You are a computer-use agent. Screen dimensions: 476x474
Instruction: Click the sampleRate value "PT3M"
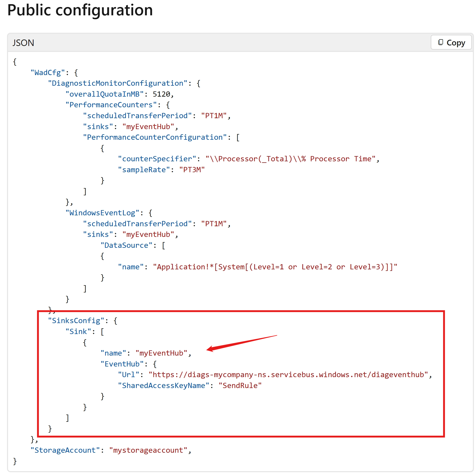192,170
